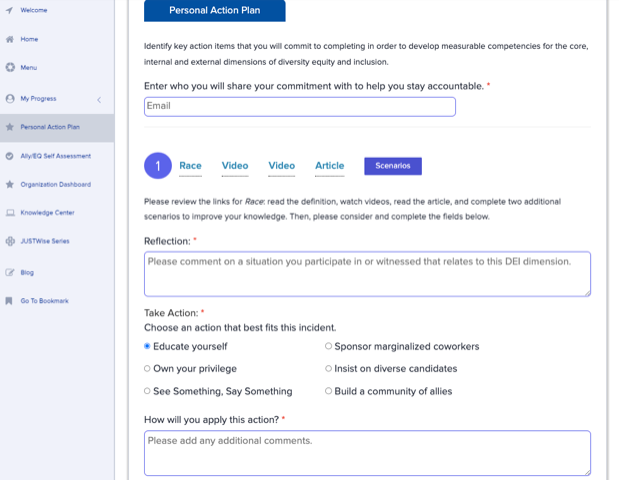The image size is (619, 480).
Task: Click the Blog edit icon
Action: (x=9, y=272)
